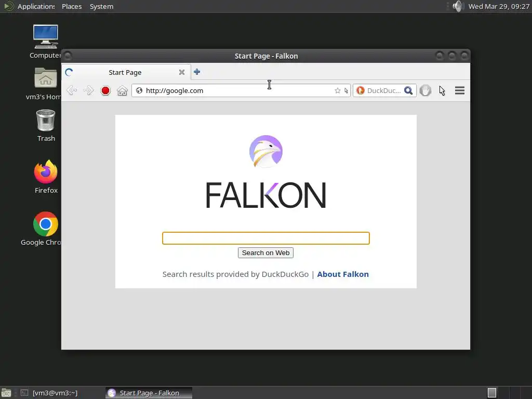Select the Trash desktop icon
The height and width of the screenshot is (399, 532).
[46, 126]
